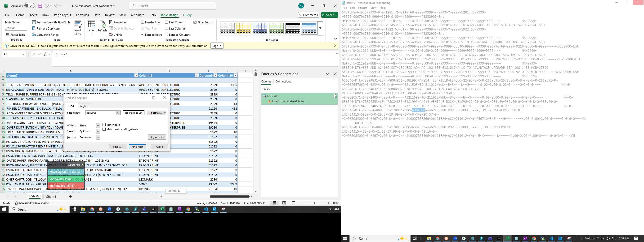Uncheck Header Row option
This screenshot has width=644, height=242.
[142, 22]
